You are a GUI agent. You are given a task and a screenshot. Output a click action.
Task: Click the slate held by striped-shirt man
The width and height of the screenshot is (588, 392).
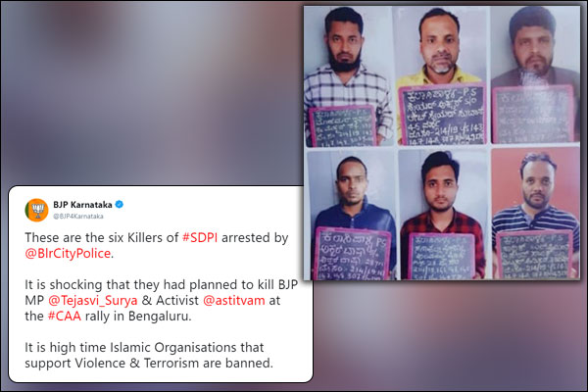tap(534, 255)
